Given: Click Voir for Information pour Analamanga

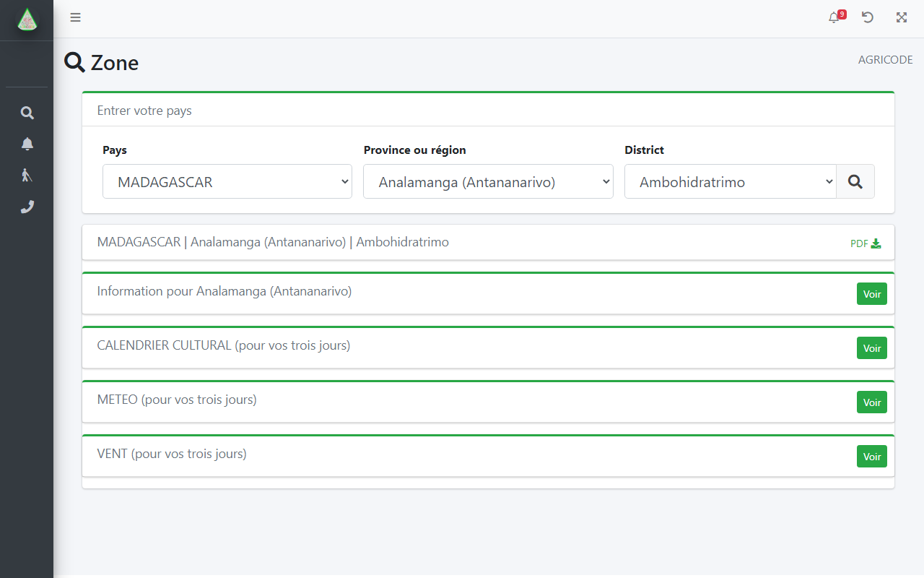Looking at the screenshot, I should 871,294.
